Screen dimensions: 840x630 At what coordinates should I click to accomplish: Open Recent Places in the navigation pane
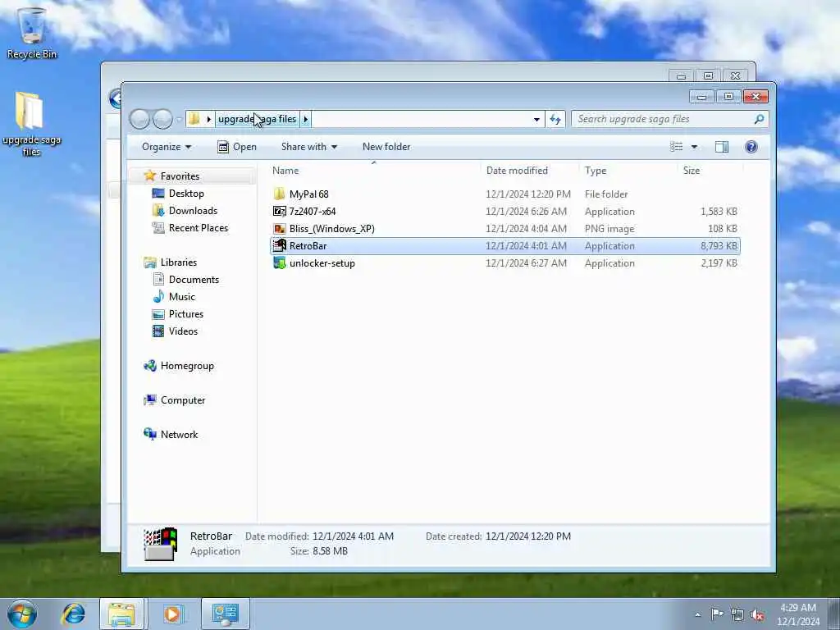199,228
